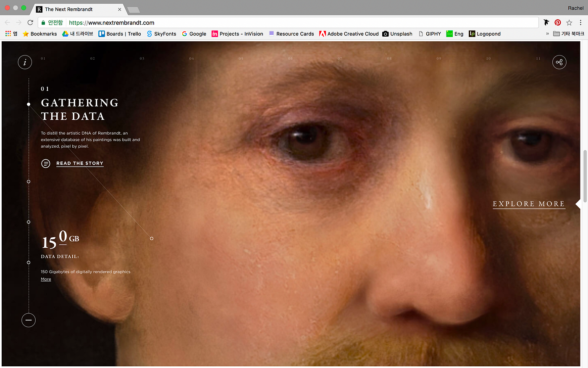Click the EXPLORE MORE link
The height and width of the screenshot is (368, 588).
coord(528,204)
